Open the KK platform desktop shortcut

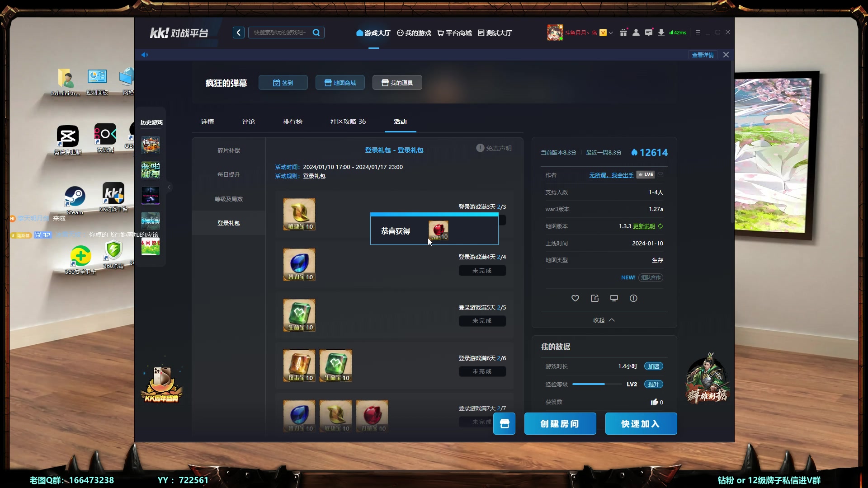pos(113,197)
